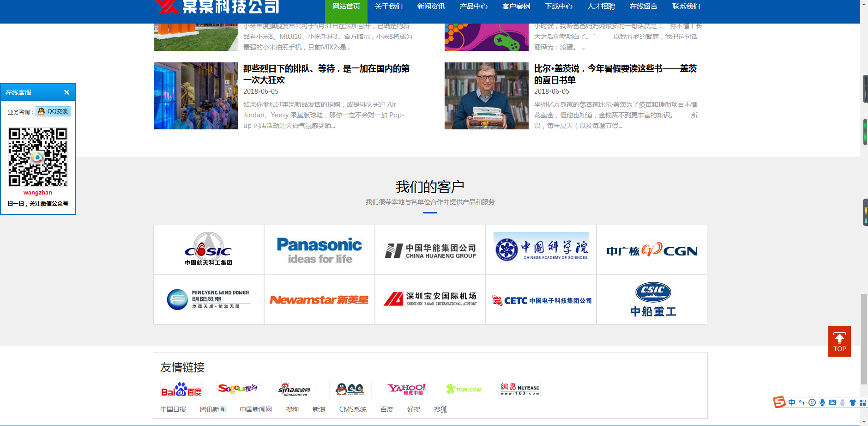Viewport: 868px width, 426px height.
Task: Click the QQ交谈 chat button
Action: 53,111
